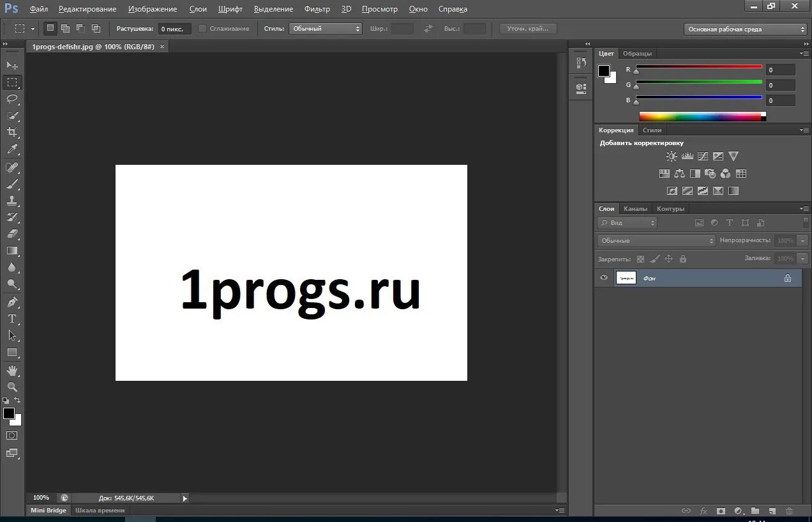Add a Levels adjustment

pos(688,156)
